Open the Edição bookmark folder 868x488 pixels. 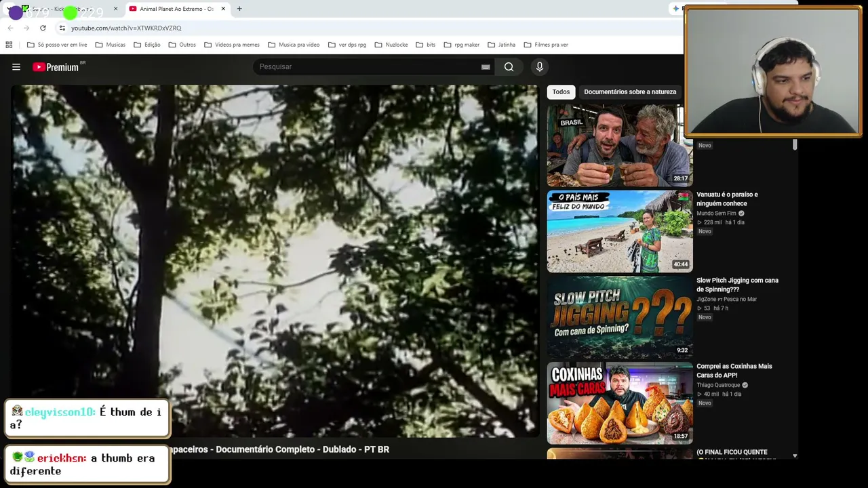(x=146, y=45)
